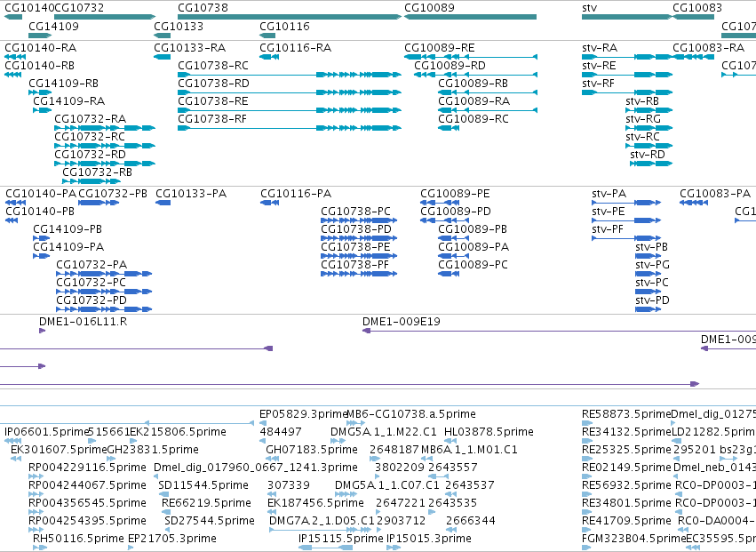Click transcript CG14109-RA
The height and width of the screenshot is (552, 756).
[x=69, y=101]
